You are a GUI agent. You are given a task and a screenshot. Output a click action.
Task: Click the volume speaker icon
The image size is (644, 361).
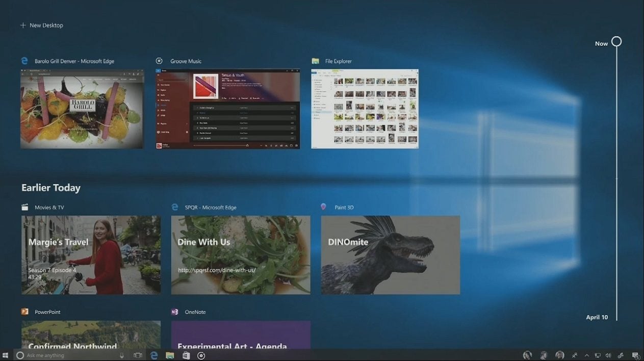coord(608,355)
